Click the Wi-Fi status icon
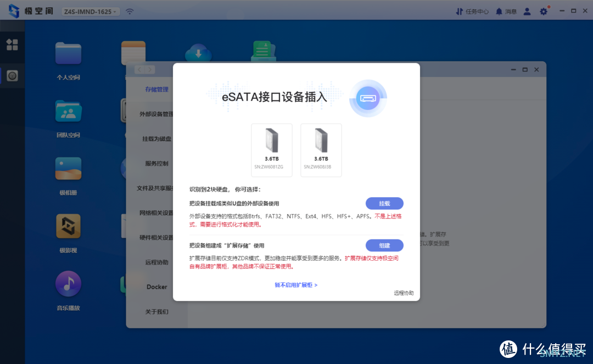 130,12
